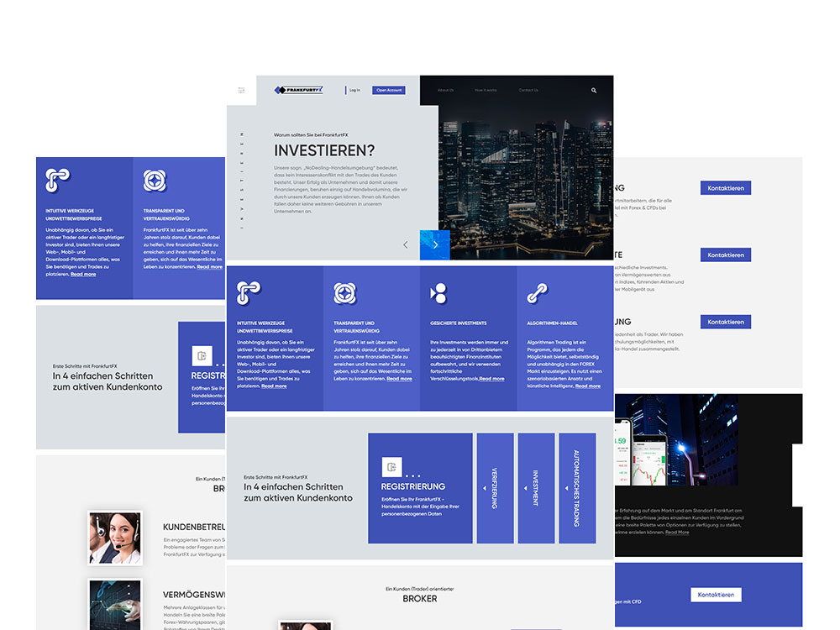Viewport: 840px width, 630px height.
Task: Click the registration icon in the left mockup card
Action: click(x=202, y=355)
